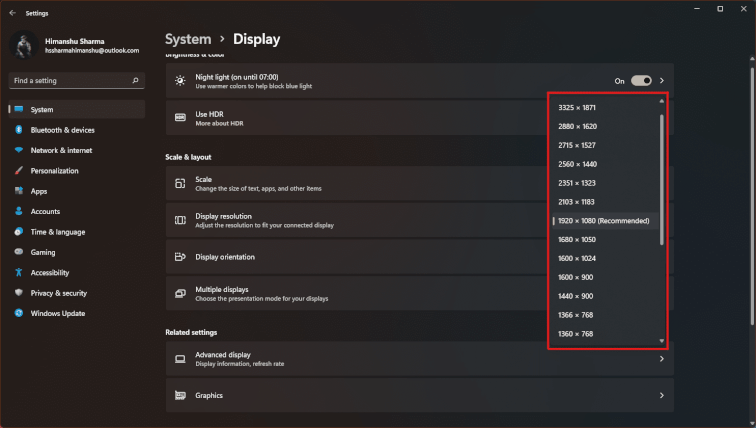This screenshot has width=756, height=428.
Task: Open Gaming sidebar icon
Action: (19, 252)
